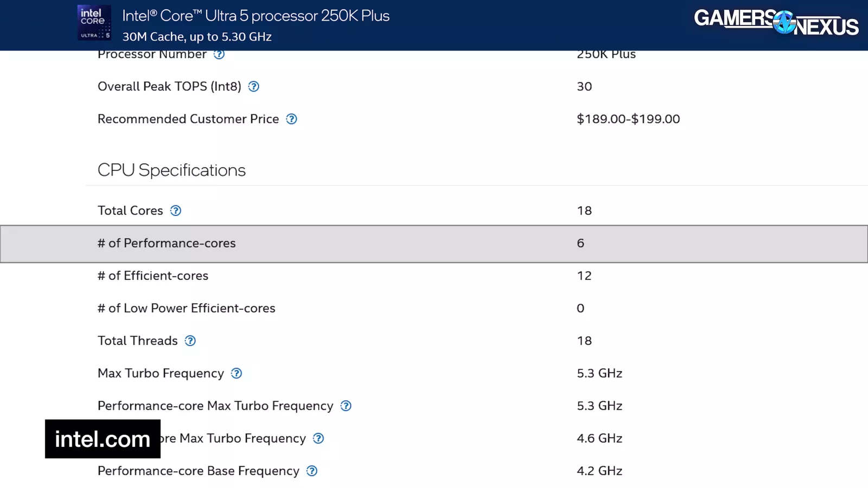The image size is (868, 488).
Task: Click the Efficient-cores row label
Action: pyautogui.click(x=153, y=276)
